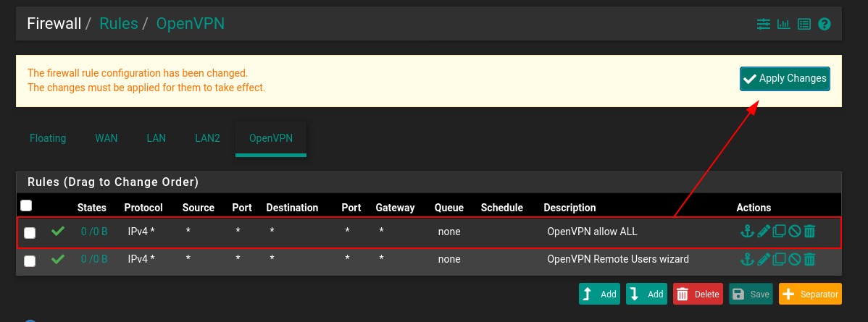Click the Source column header
This screenshot has width=868, height=322.
pyautogui.click(x=199, y=208)
